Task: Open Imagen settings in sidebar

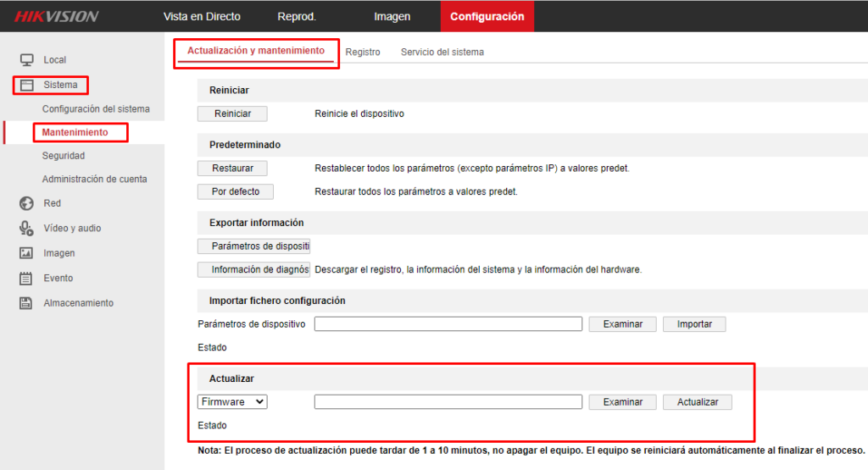Action: tap(58, 253)
